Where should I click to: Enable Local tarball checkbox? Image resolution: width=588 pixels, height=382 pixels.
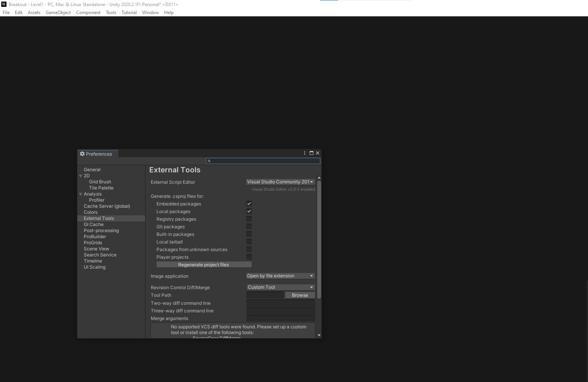[x=249, y=242]
